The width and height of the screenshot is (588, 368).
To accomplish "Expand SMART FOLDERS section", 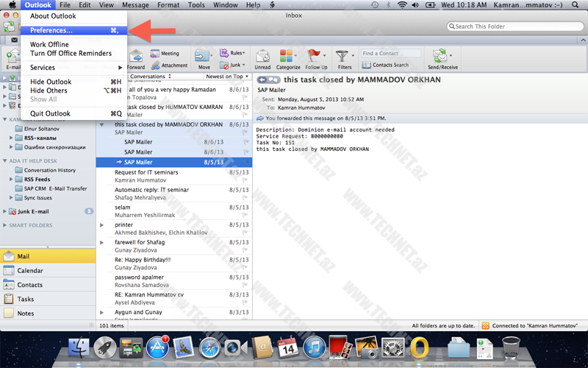I will (x=5, y=225).
